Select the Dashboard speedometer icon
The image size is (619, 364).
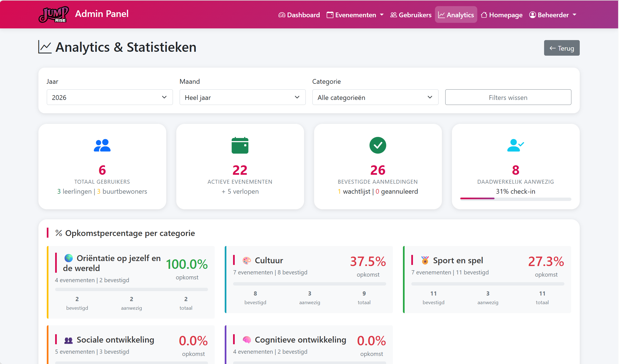pyautogui.click(x=282, y=15)
